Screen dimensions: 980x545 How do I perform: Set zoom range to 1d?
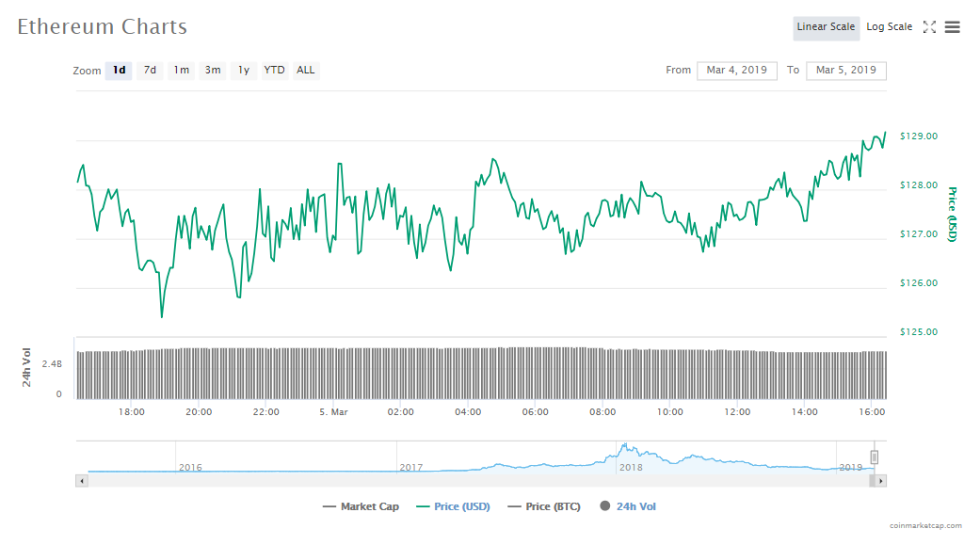tap(119, 71)
